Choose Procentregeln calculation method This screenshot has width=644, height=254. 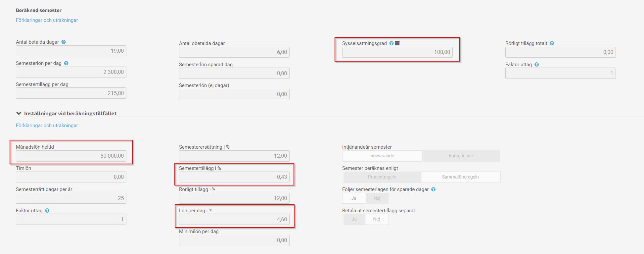click(382, 177)
